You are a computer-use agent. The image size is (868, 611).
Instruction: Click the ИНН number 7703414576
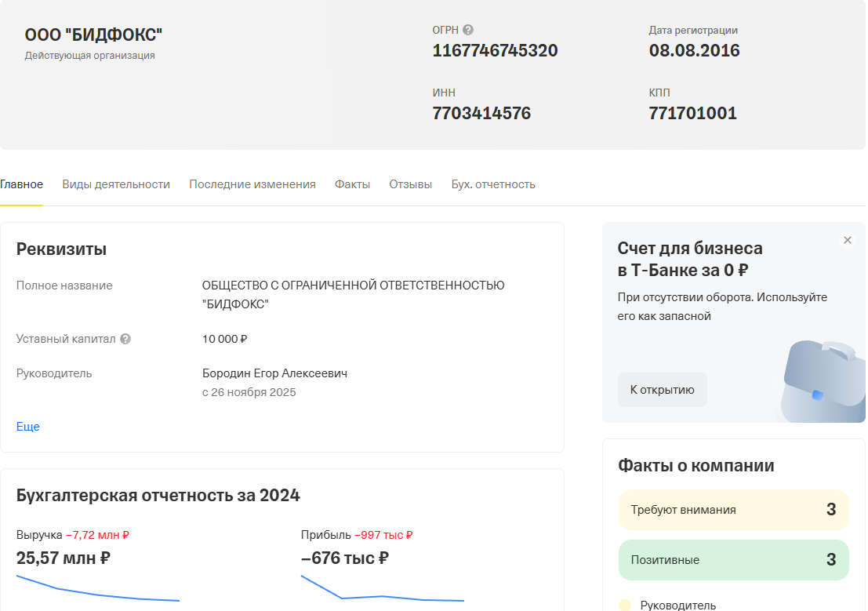click(481, 113)
